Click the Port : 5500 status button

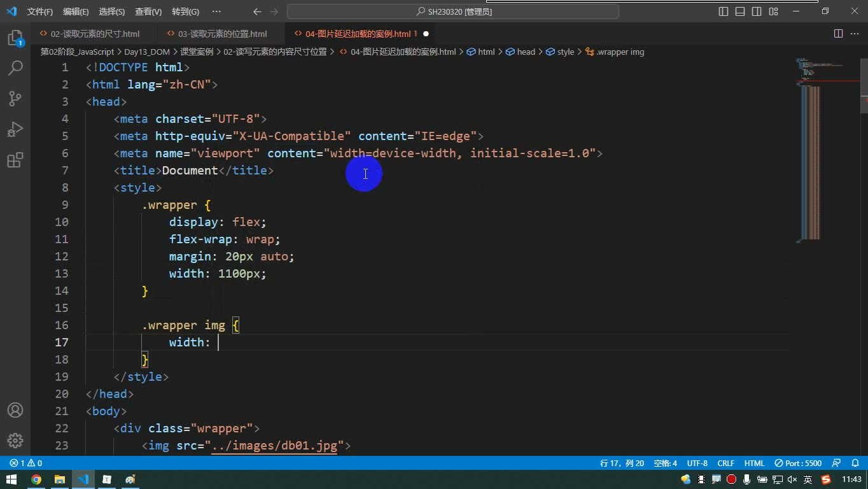coord(799,463)
